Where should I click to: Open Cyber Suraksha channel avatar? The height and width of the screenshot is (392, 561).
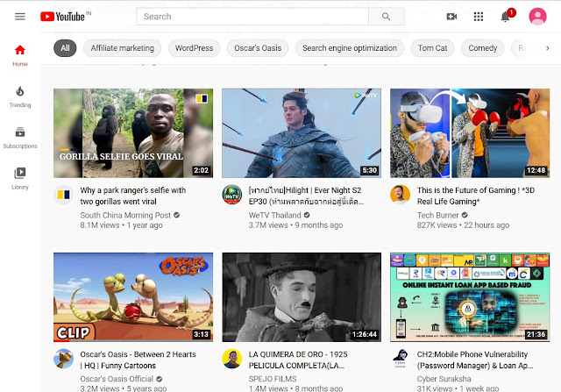400,359
